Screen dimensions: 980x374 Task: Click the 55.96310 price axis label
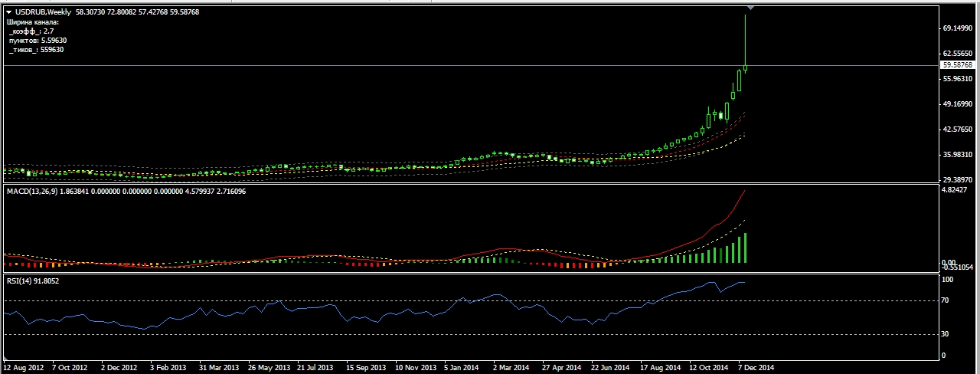[x=958, y=78]
